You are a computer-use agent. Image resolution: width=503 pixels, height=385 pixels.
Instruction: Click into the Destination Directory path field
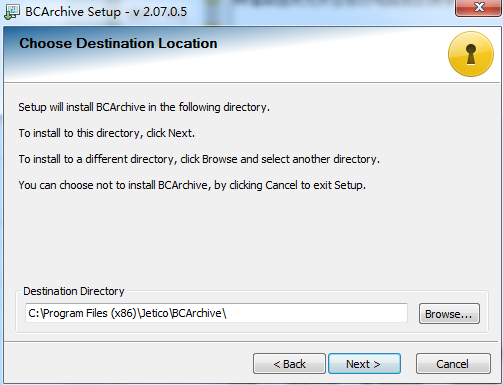(x=216, y=313)
